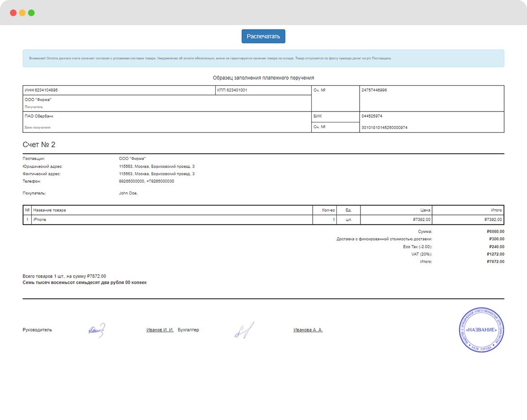Screen dimensions: 527x420
Task: Select the buyer name John Doe
Action: 128,193
